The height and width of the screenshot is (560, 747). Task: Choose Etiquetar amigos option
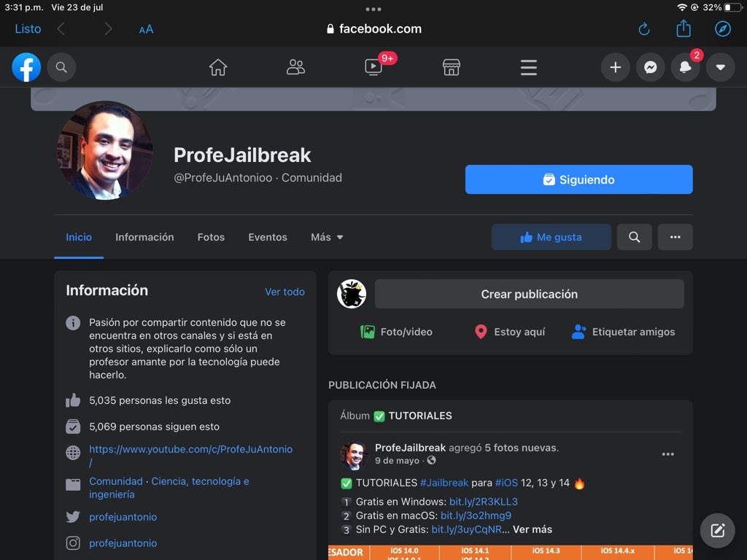[623, 332]
